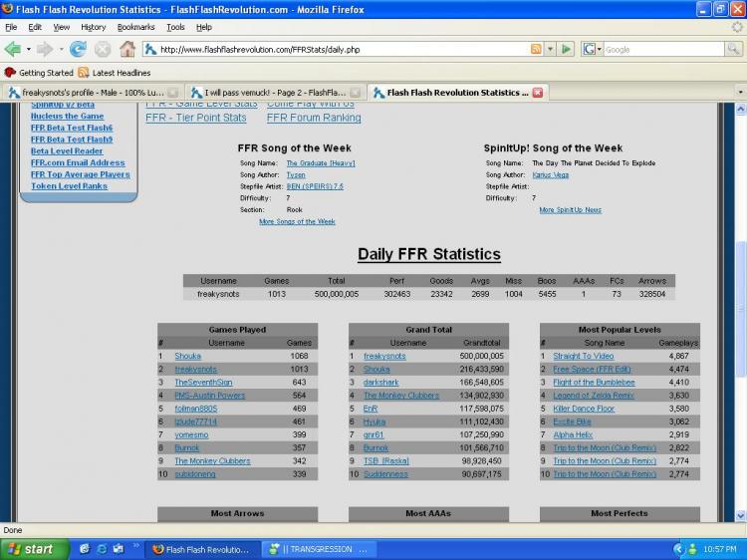Viewport: 747px width, 560px height.
Task: Open address bar URL history dropdown
Action: coord(550,49)
